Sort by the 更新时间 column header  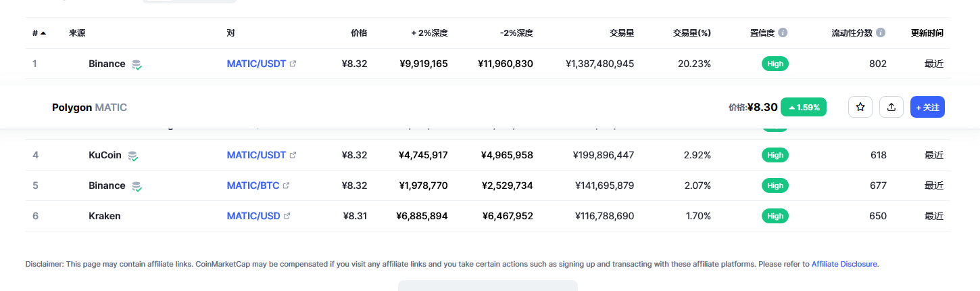(x=927, y=32)
